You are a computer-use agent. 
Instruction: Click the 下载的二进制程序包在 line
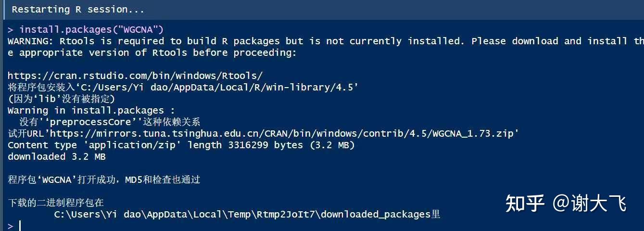pos(56,203)
